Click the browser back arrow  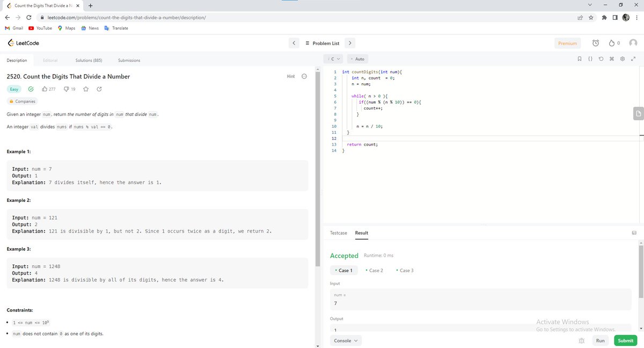click(8, 17)
